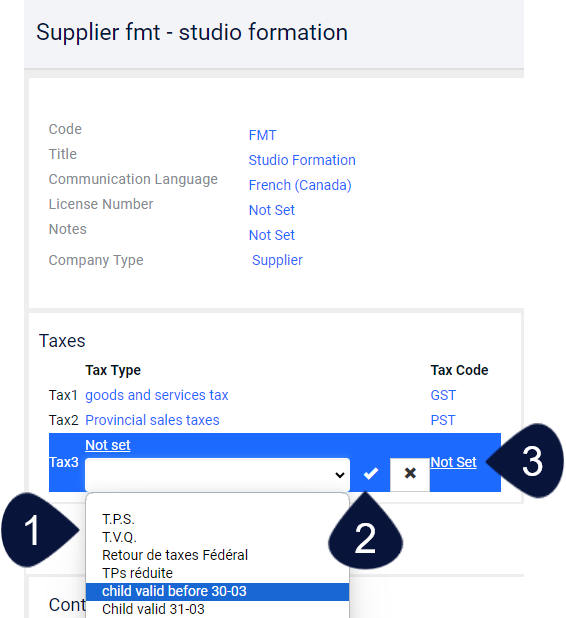Image resolution: width=566 pixels, height=618 pixels.
Task: Choose Child valid 31-03 option
Action: (x=153, y=609)
